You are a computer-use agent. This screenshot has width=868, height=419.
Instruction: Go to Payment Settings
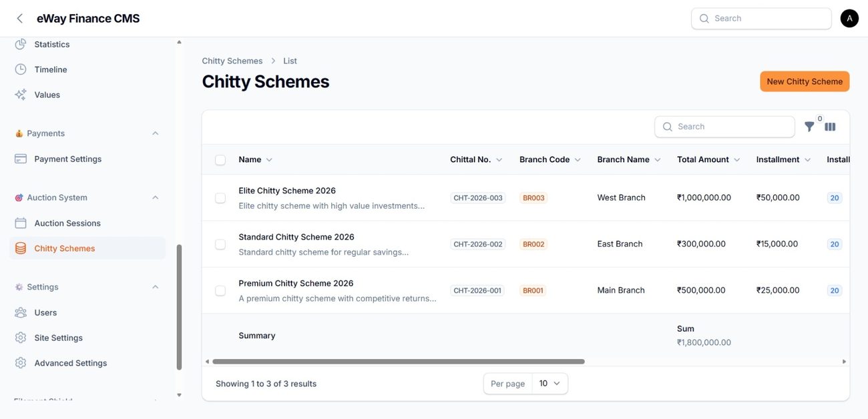68,159
